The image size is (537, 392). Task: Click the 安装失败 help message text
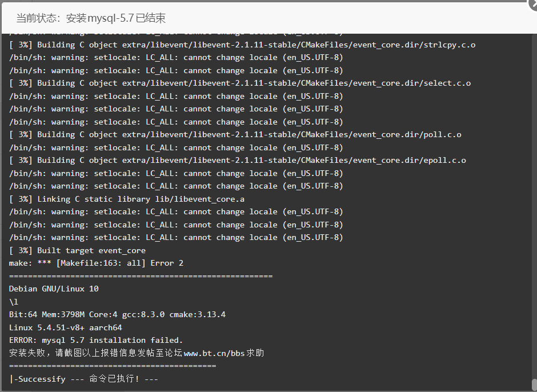tap(137, 353)
